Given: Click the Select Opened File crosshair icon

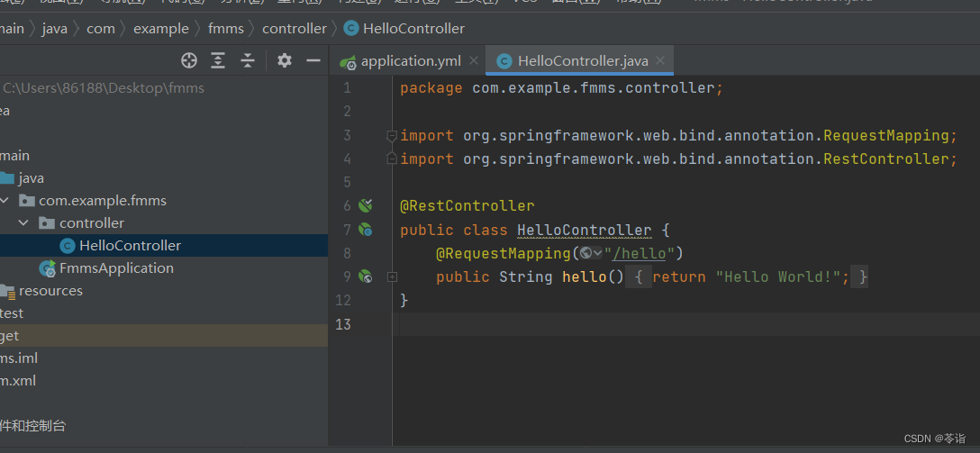Looking at the screenshot, I should 189,60.
